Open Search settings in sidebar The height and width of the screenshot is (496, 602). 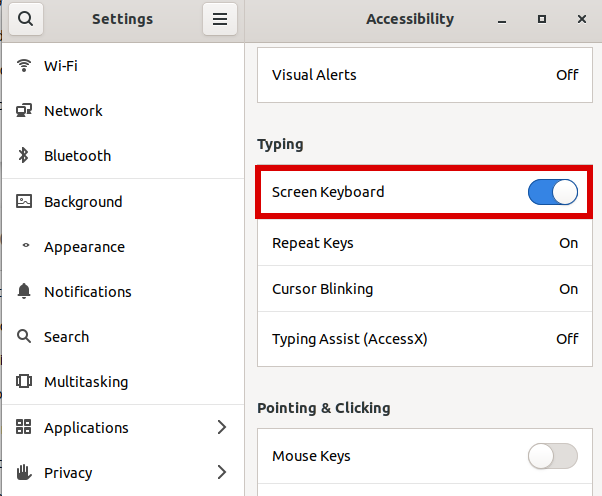pyautogui.click(x=123, y=337)
